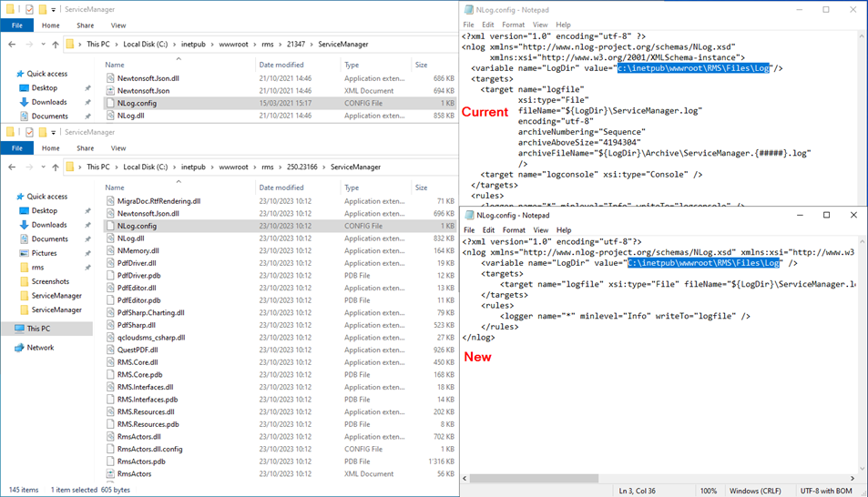Screen dimensions: 868x497
Task: Select NLog.config in bottom file list
Action: 280,226
